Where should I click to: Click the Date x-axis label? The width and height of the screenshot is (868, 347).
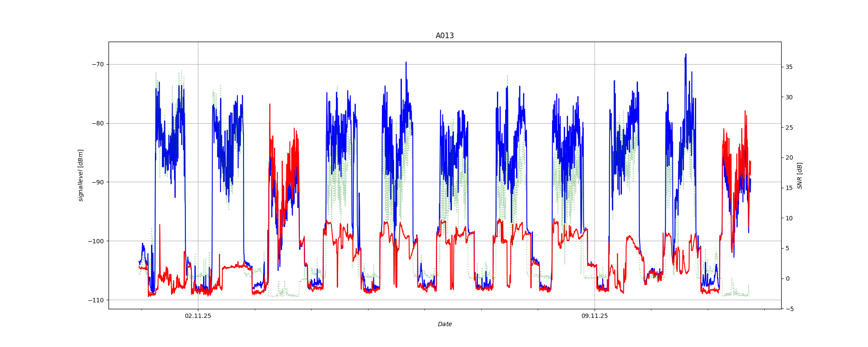[x=444, y=324]
